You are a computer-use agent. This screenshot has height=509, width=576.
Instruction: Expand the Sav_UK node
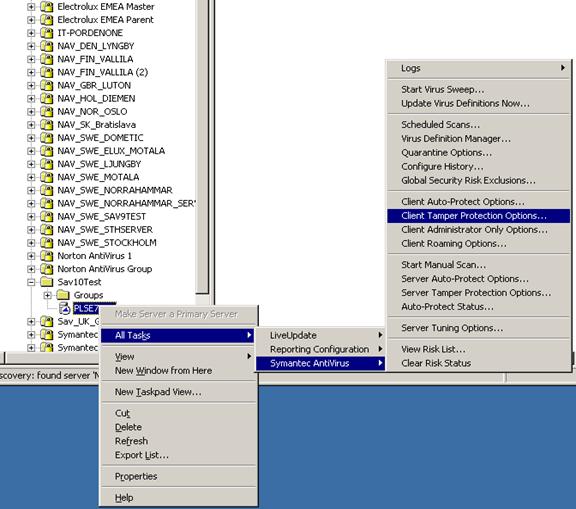click(31, 322)
